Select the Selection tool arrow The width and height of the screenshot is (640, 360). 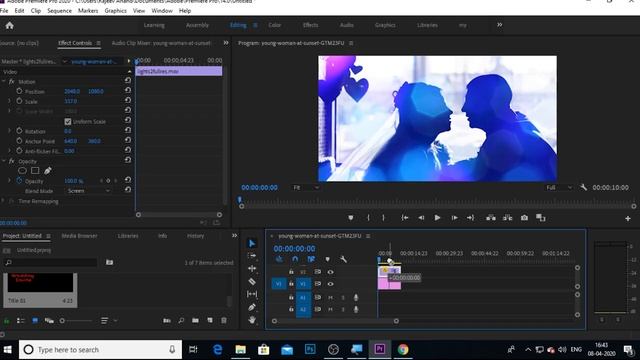click(x=252, y=243)
